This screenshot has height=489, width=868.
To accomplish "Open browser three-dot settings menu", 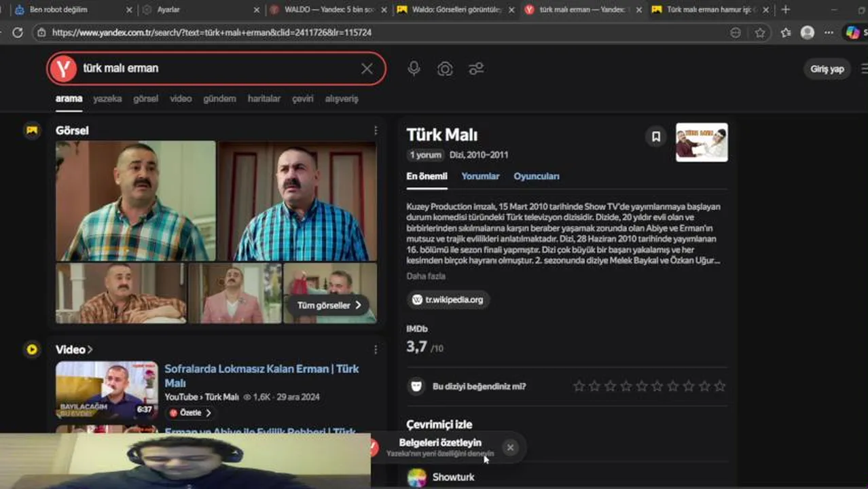I will point(829,33).
